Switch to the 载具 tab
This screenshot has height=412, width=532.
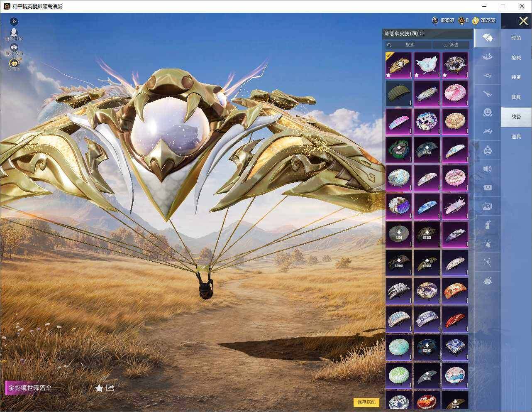point(516,97)
